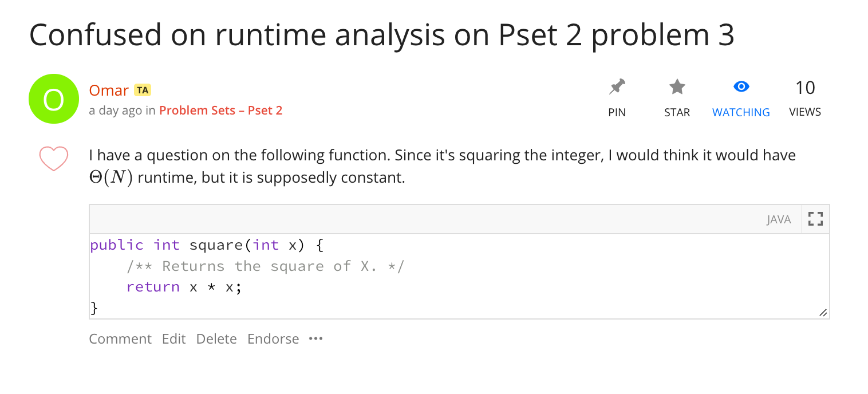Click the WATCHING label
The width and height of the screenshot is (868, 394).
pos(741,112)
